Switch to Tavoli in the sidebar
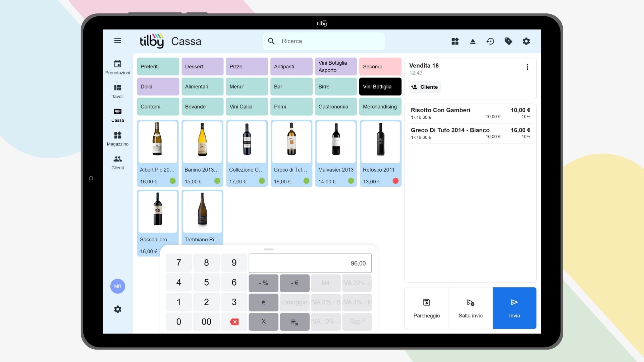This screenshot has height=362, width=644. tap(117, 91)
